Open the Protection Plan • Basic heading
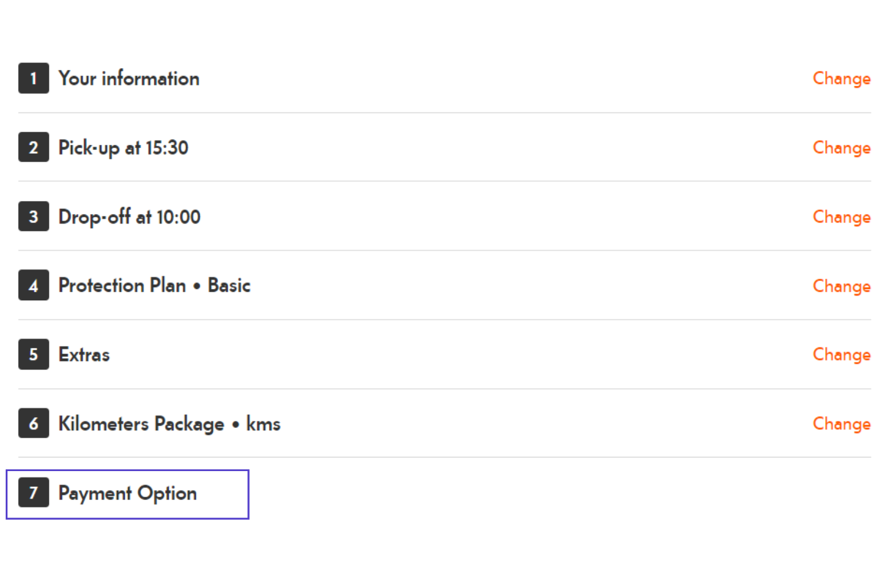The width and height of the screenshot is (883, 588). pos(154,285)
